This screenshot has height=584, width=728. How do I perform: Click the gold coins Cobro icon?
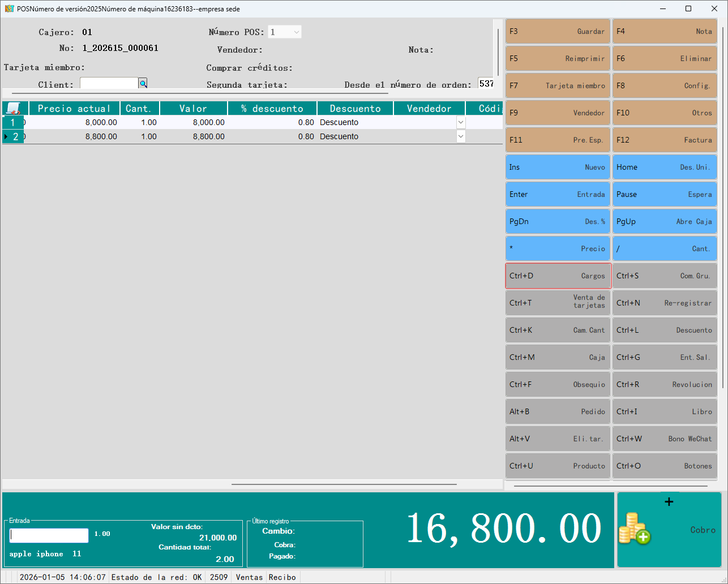click(635, 529)
